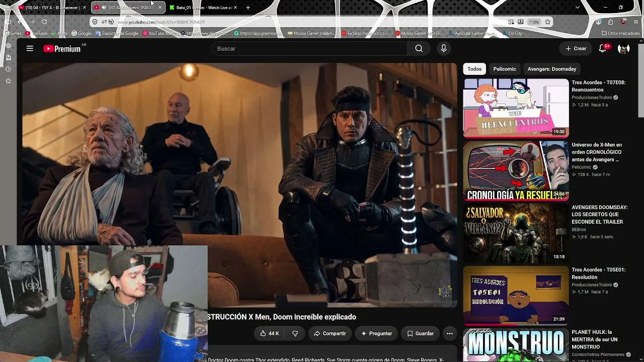Open the Salvador o Villano video thumbnail
The height and width of the screenshot is (362, 644).
(x=516, y=233)
